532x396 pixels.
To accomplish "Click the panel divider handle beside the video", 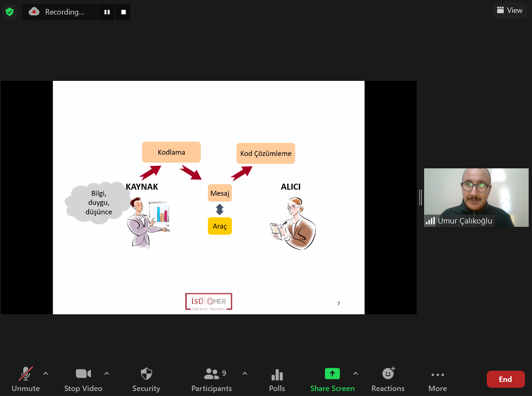I will pyautogui.click(x=420, y=197).
